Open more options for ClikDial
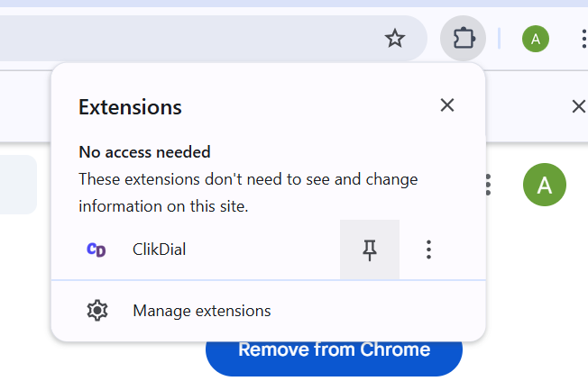The width and height of the screenshot is (588, 381). pyautogui.click(x=428, y=249)
